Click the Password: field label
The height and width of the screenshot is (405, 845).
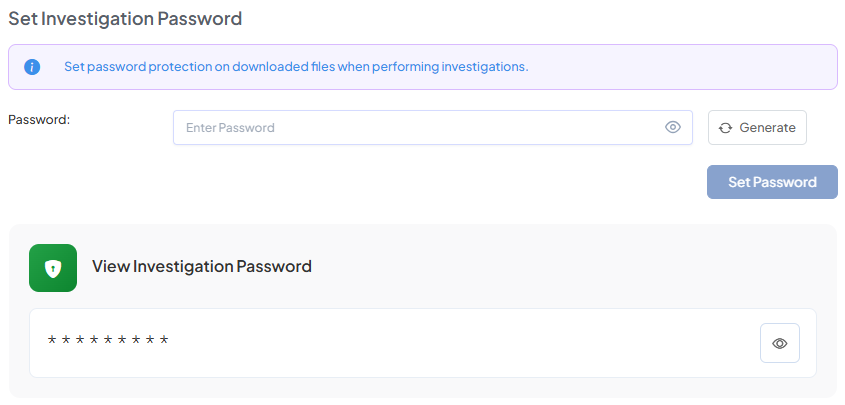point(39,119)
